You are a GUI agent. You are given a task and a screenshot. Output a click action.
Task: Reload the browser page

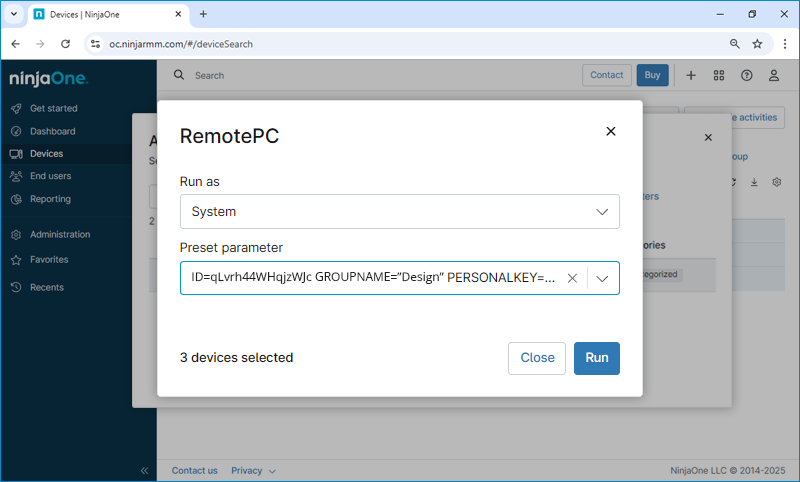(x=65, y=44)
